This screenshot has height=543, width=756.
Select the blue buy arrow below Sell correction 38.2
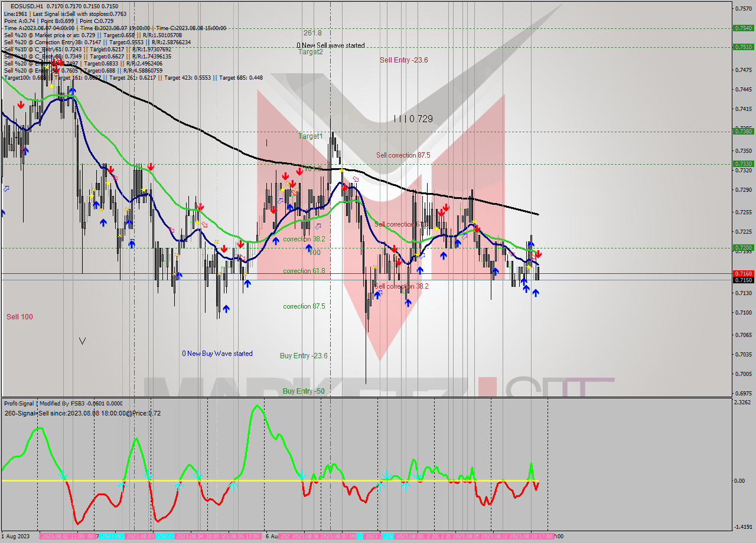point(408,303)
